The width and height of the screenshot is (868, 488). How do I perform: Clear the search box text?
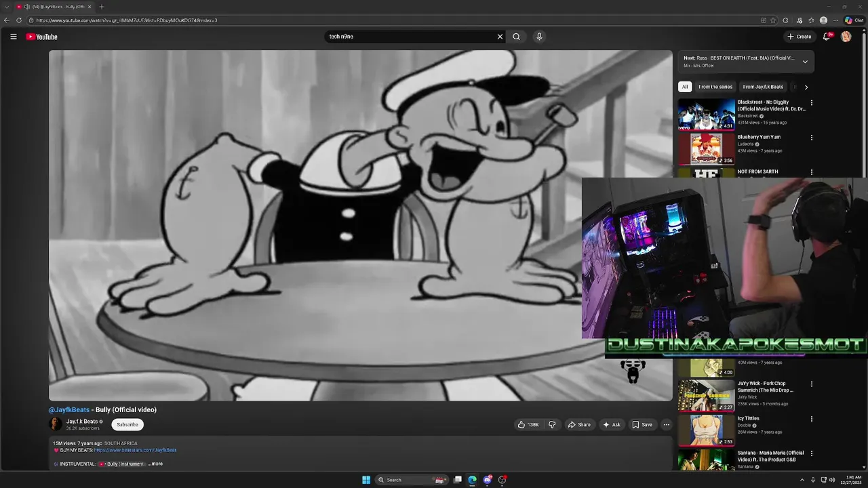pyautogui.click(x=500, y=37)
